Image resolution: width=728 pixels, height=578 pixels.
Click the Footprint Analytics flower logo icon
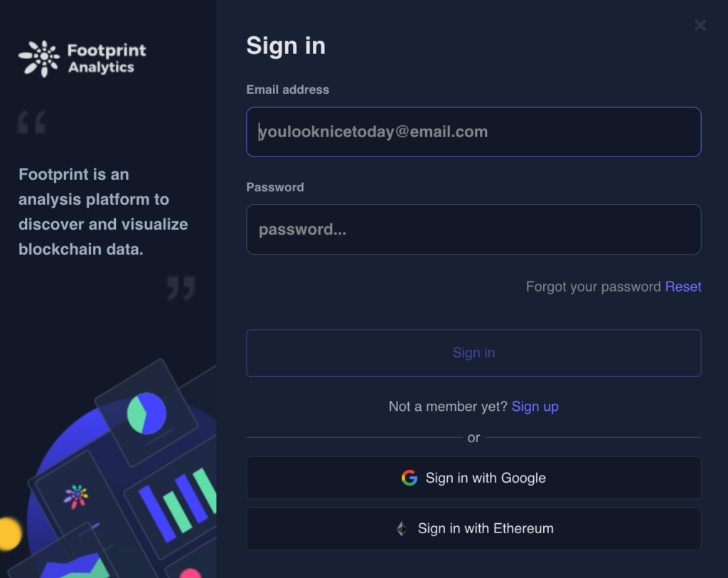(x=39, y=58)
